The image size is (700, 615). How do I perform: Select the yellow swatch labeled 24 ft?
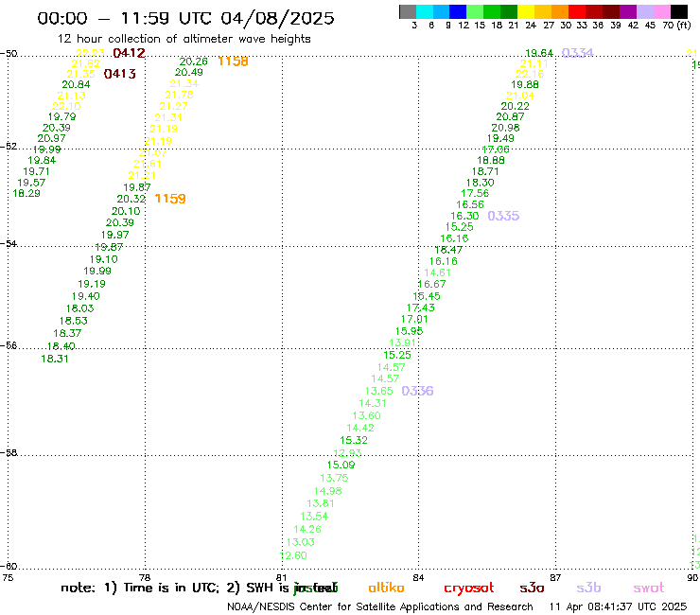[x=526, y=11]
